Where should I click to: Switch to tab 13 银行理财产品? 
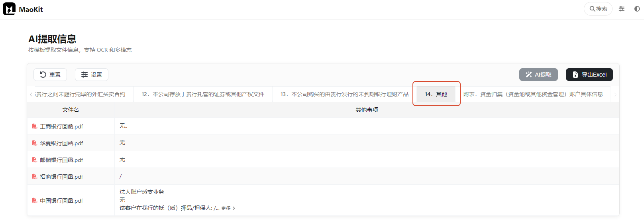[x=344, y=94]
